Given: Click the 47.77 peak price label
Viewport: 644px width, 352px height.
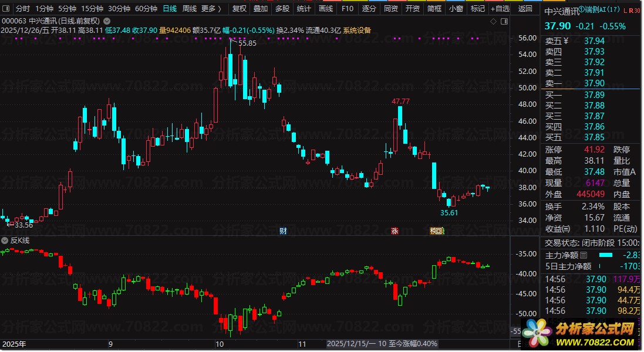Looking at the screenshot, I should coord(400,101).
